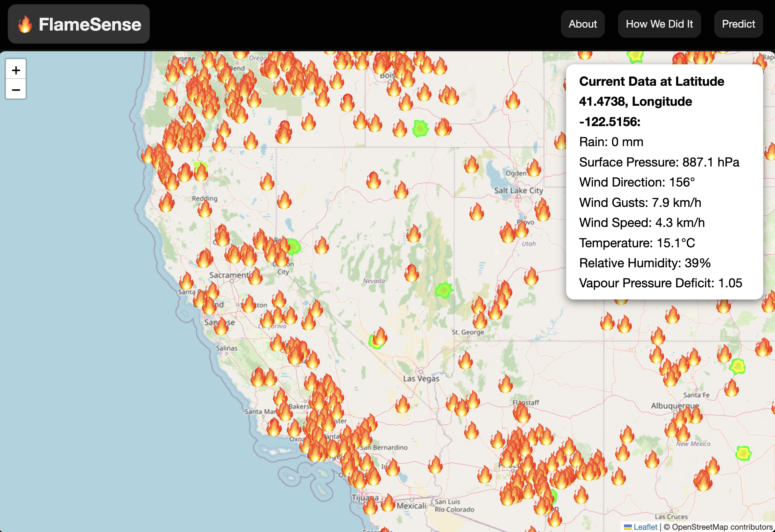The image size is (775, 532).
Task: Click the Salt Lake City map label
Action: point(518,190)
